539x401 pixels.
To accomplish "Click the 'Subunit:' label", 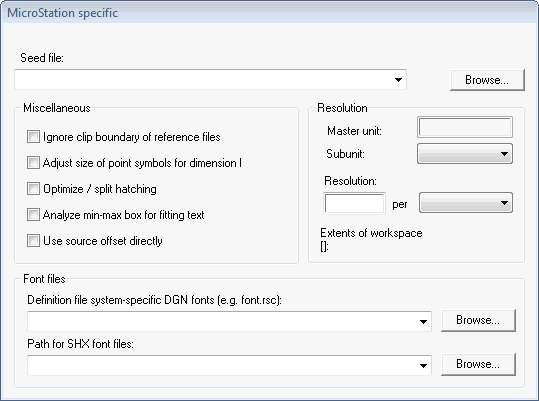I will coord(345,154).
